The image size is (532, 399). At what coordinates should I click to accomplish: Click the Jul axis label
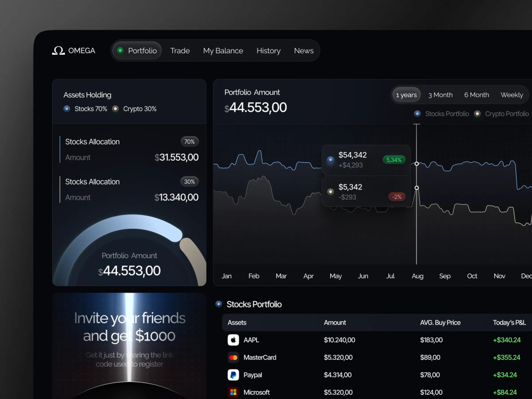(x=390, y=276)
